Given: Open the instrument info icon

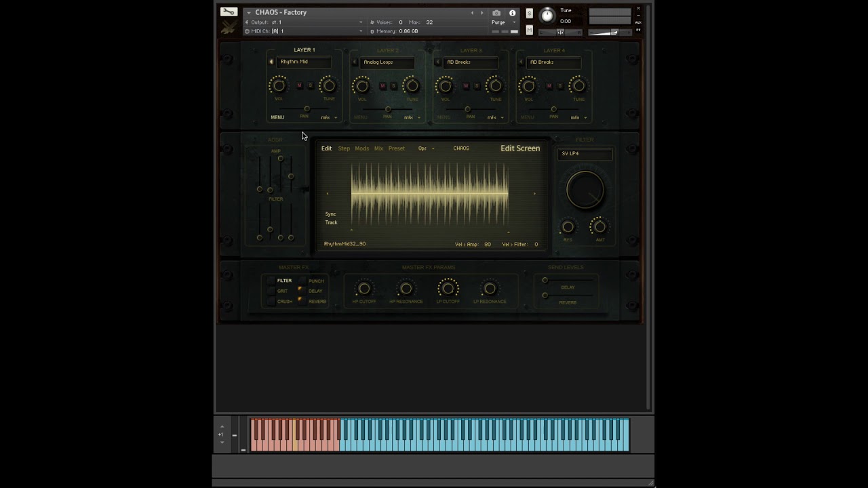Looking at the screenshot, I should 512,13.
